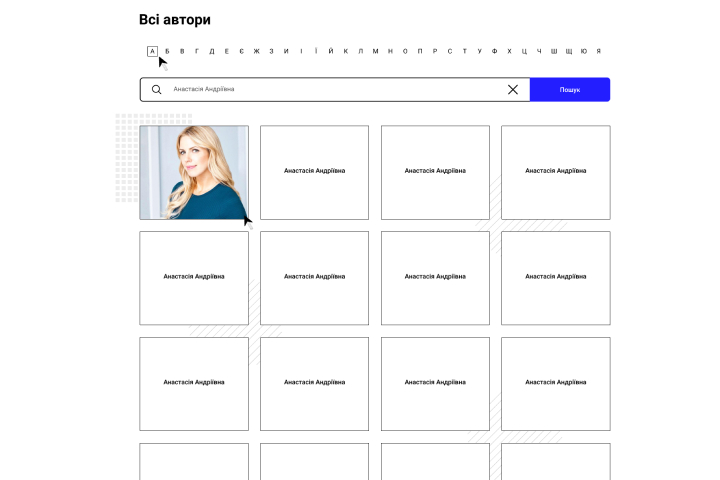720x480 pixels.
Task: Jump to letter Р authors
Action: point(435,51)
